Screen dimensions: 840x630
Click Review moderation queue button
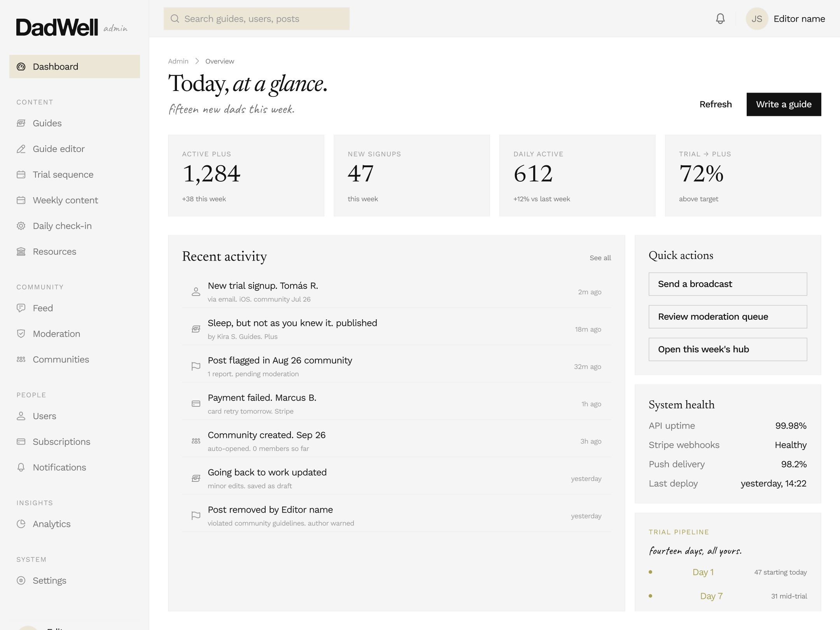(728, 317)
